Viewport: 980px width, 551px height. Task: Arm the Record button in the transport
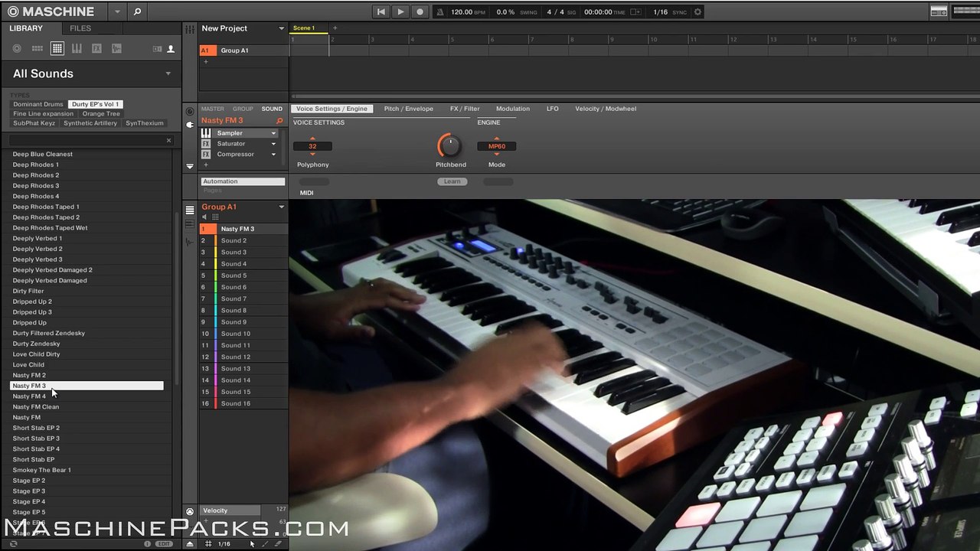click(x=420, y=11)
